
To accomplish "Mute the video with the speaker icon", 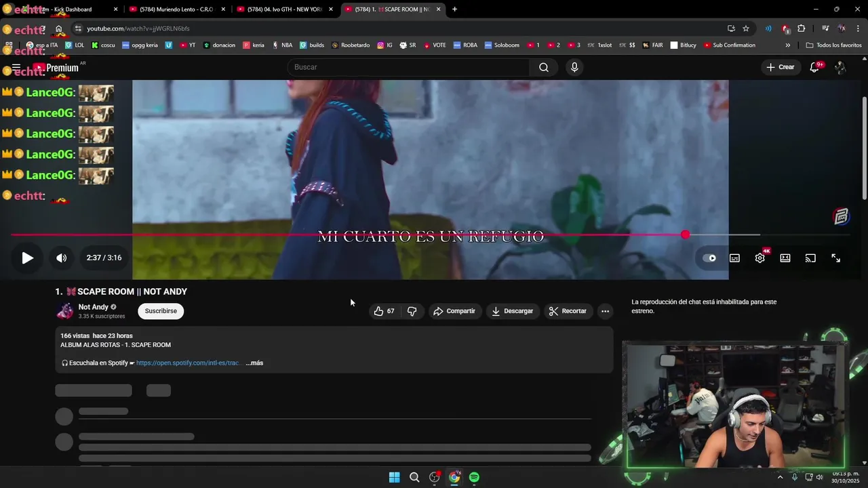I will click(61, 258).
